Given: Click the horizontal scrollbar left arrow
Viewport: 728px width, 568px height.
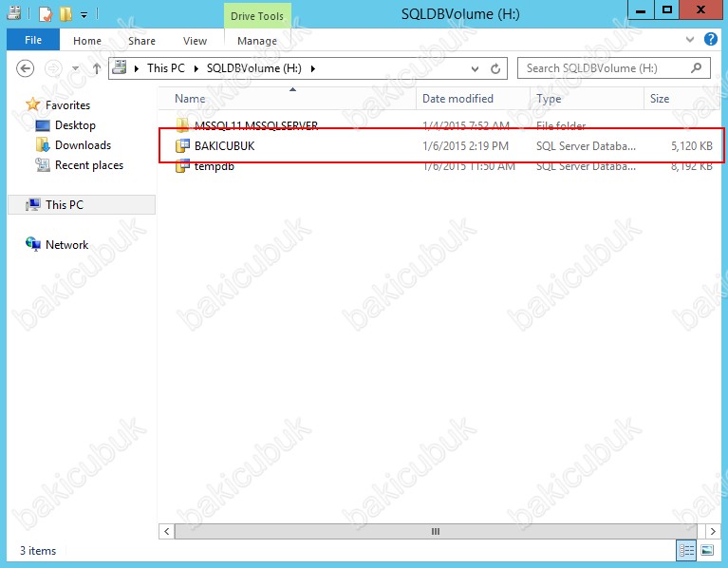Looking at the screenshot, I should [x=166, y=531].
